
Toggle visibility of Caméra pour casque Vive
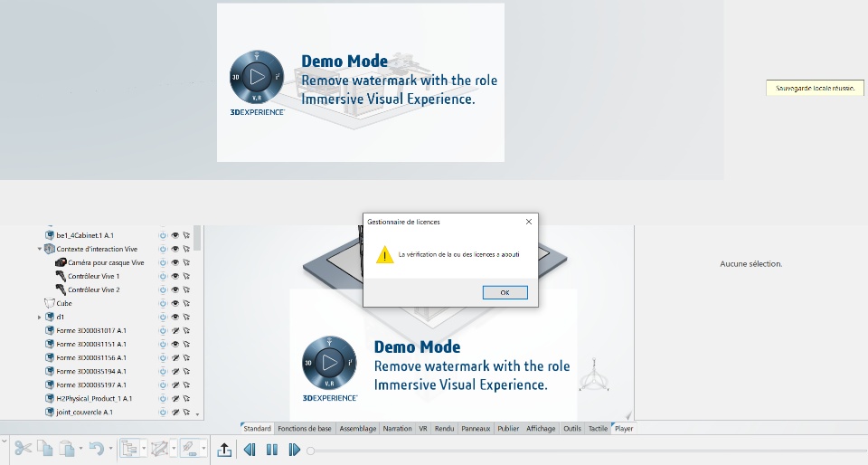tap(175, 262)
